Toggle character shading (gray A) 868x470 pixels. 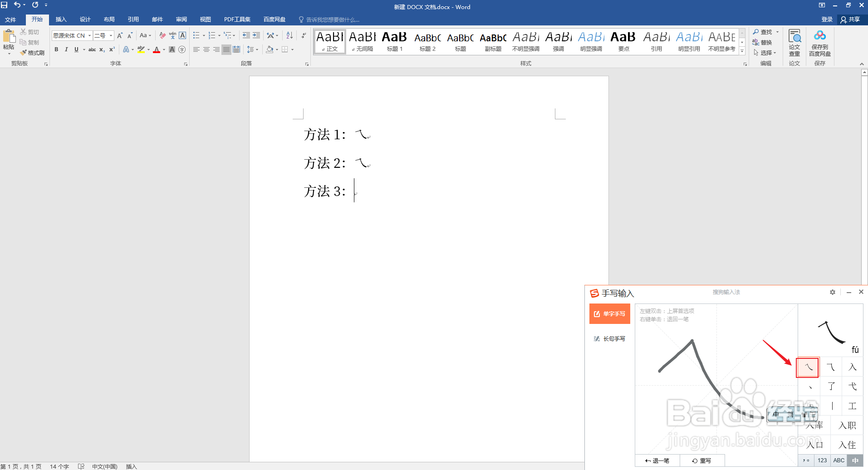point(172,49)
